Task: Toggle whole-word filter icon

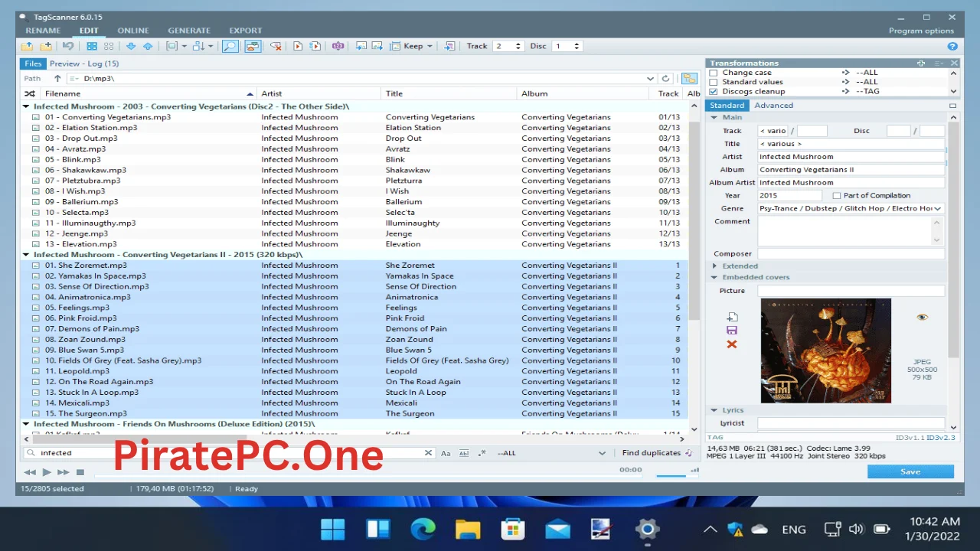Action: 464,453
